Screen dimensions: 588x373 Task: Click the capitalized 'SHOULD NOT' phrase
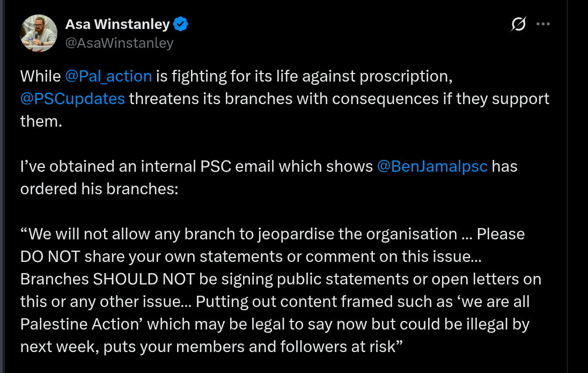pos(138,279)
